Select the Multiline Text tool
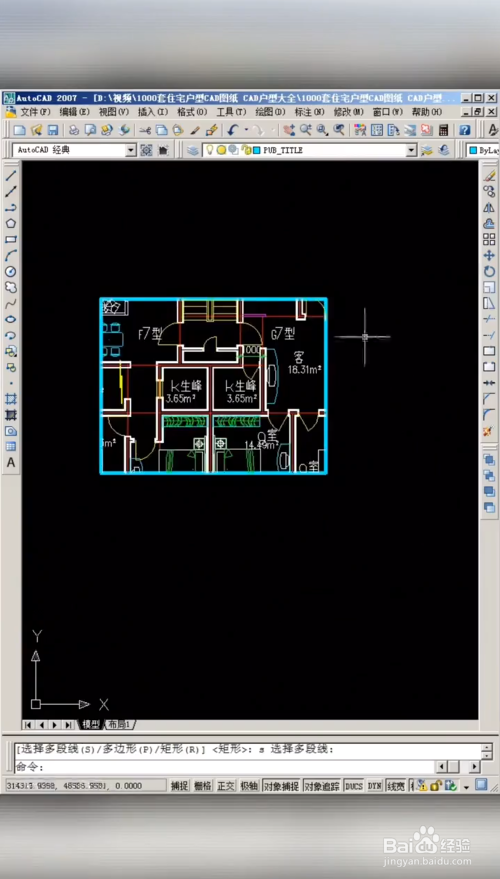This screenshot has width=500, height=879. (x=11, y=463)
